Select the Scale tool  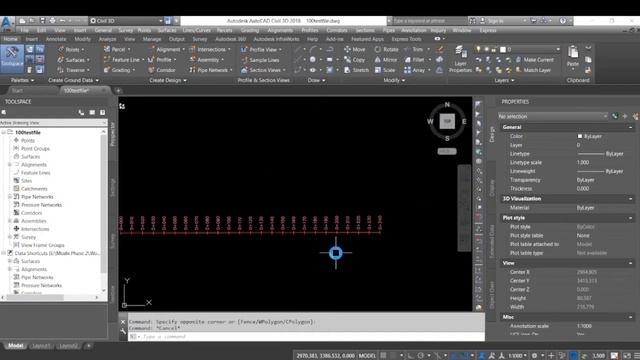tap(384, 70)
